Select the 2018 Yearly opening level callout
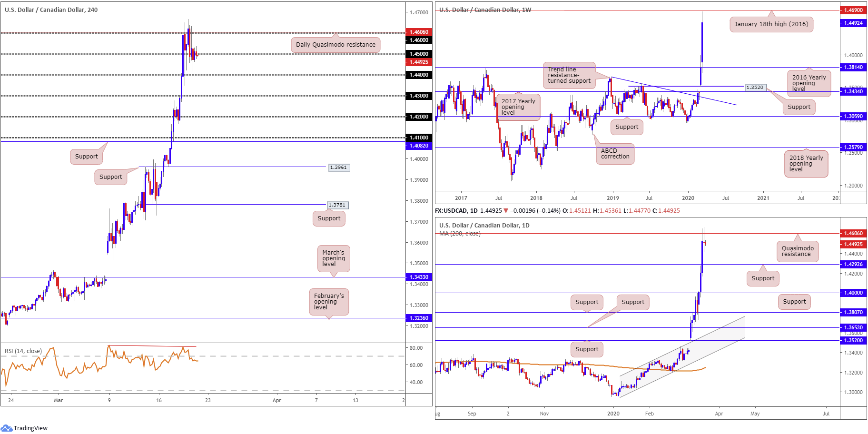 pyautogui.click(x=806, y=164)
